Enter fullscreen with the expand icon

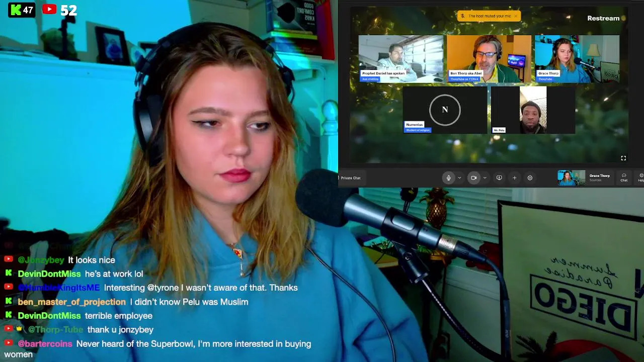click(x=623, y=158)
